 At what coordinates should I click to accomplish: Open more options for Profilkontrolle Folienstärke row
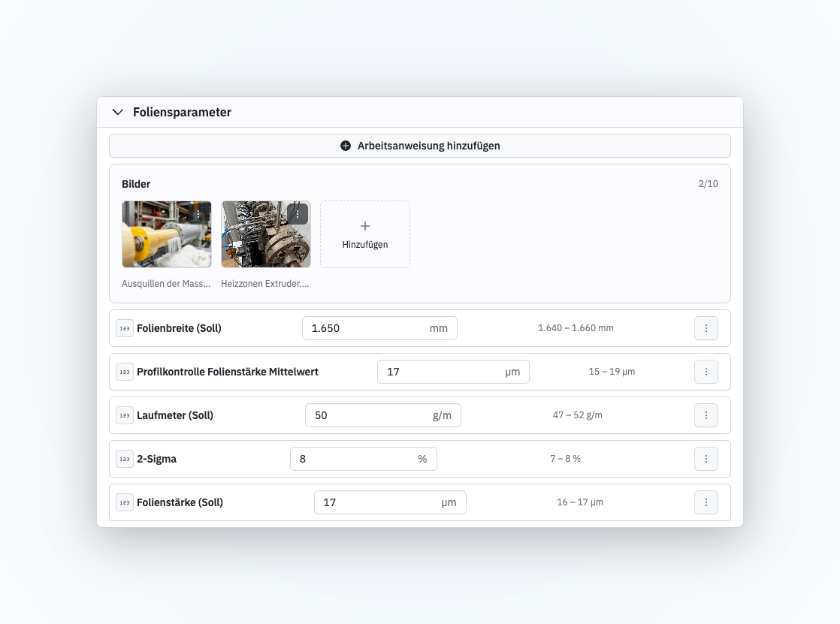(x=706, y=372)
